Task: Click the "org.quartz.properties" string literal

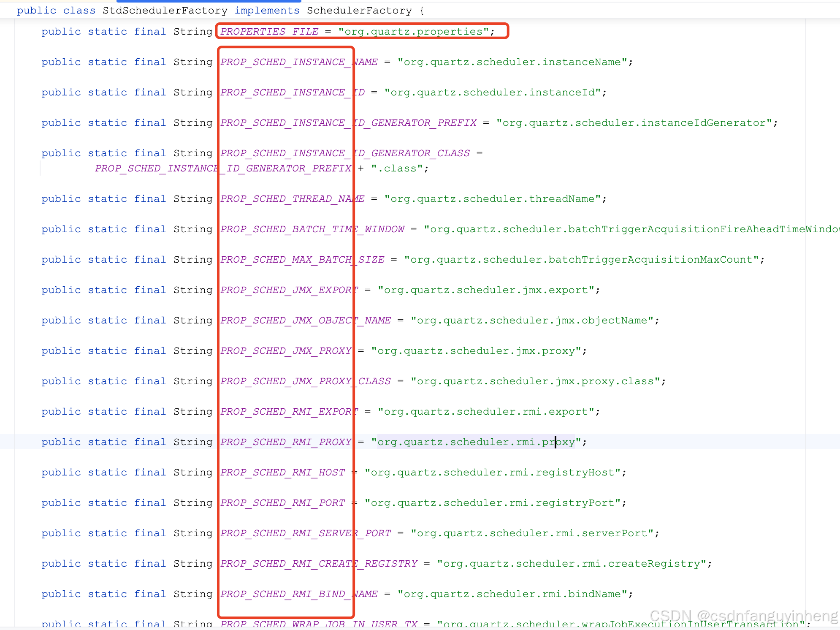Action: pyautogui.click(x=413, y=32)
